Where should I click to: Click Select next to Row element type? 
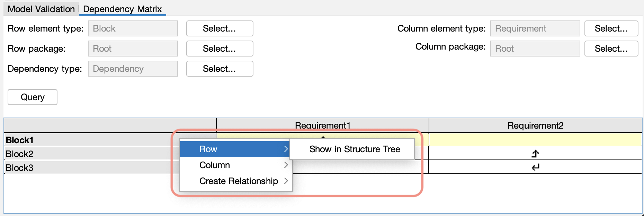(x=220, y=28)
